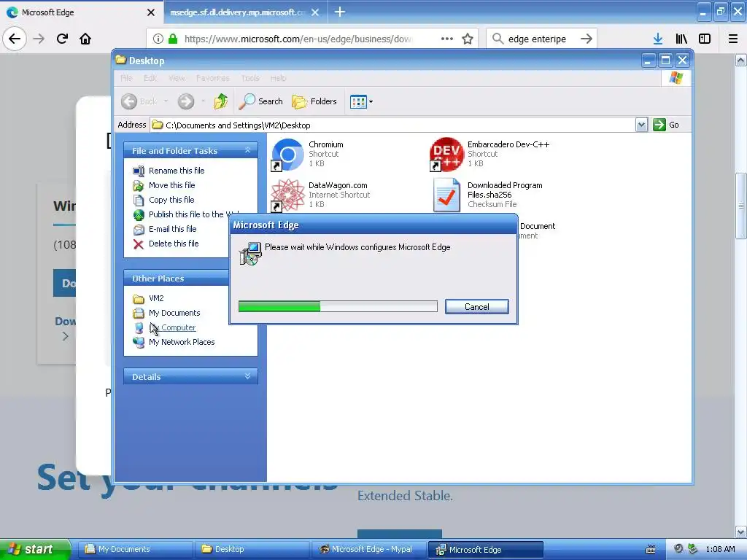The height and width of the screenshot is (560, 747).
Task: Cancel the Microsoft Edge installation
Action: click(x=477, y=307)
